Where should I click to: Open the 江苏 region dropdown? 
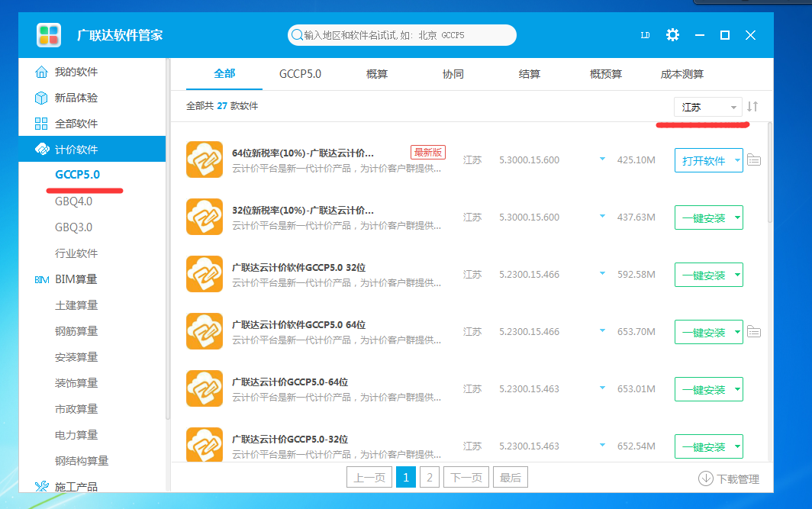coord(707,107)
